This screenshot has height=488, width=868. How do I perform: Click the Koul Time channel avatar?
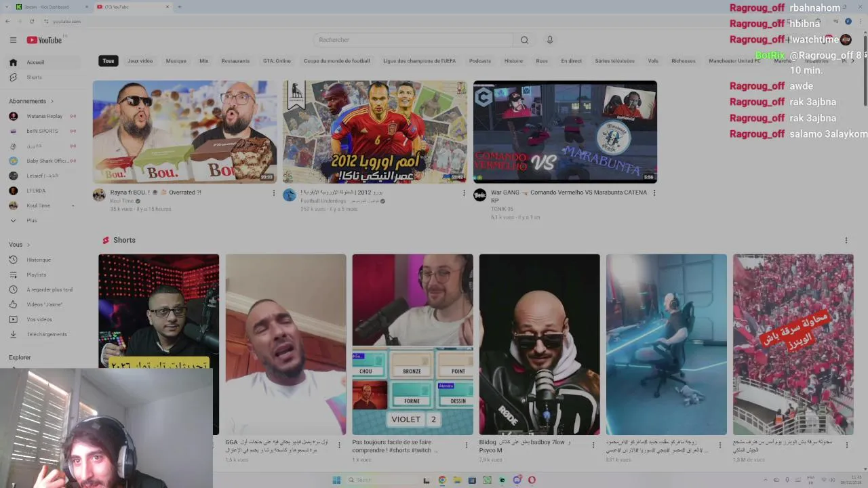coord(99,195)
